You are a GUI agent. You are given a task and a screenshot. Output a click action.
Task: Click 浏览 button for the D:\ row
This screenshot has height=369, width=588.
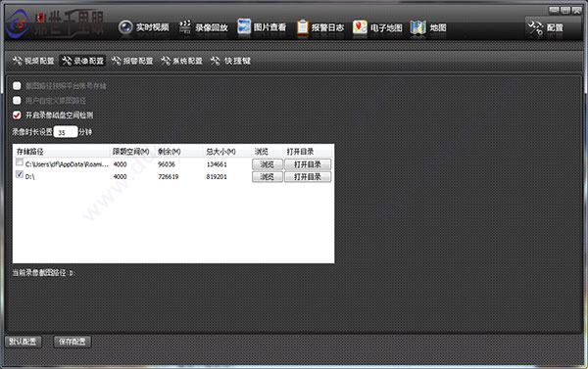coord(268,177)
